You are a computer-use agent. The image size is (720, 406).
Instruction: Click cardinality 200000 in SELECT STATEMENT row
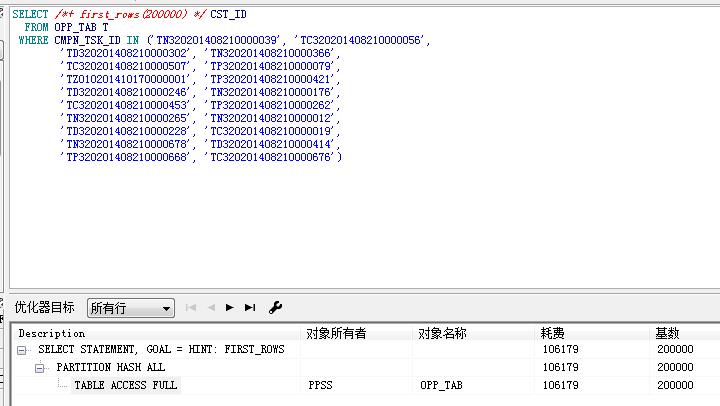click(x=675, y=349)
